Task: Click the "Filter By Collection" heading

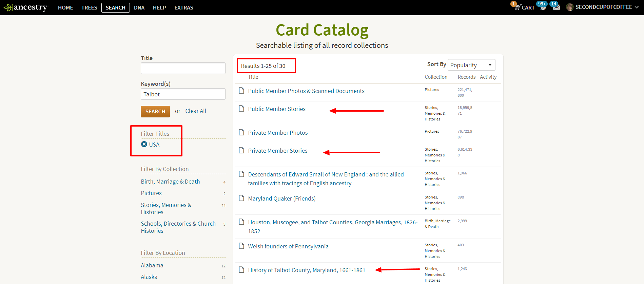Action: (165, 169)
